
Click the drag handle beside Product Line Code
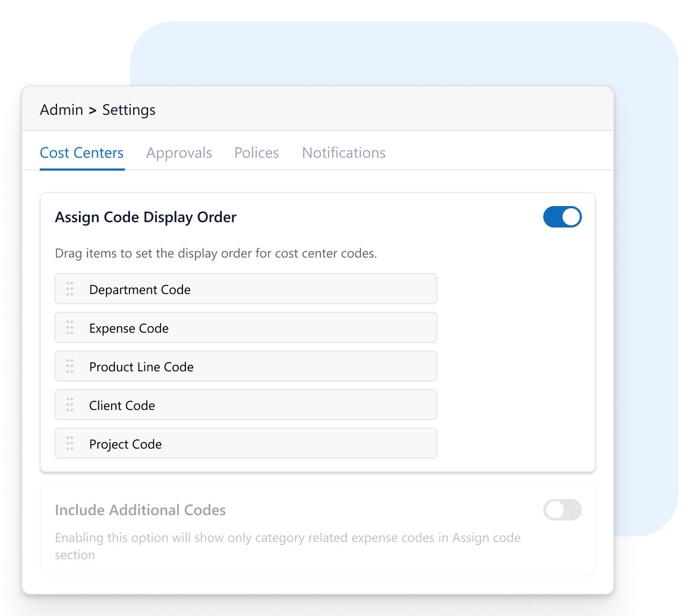[69, 366]
